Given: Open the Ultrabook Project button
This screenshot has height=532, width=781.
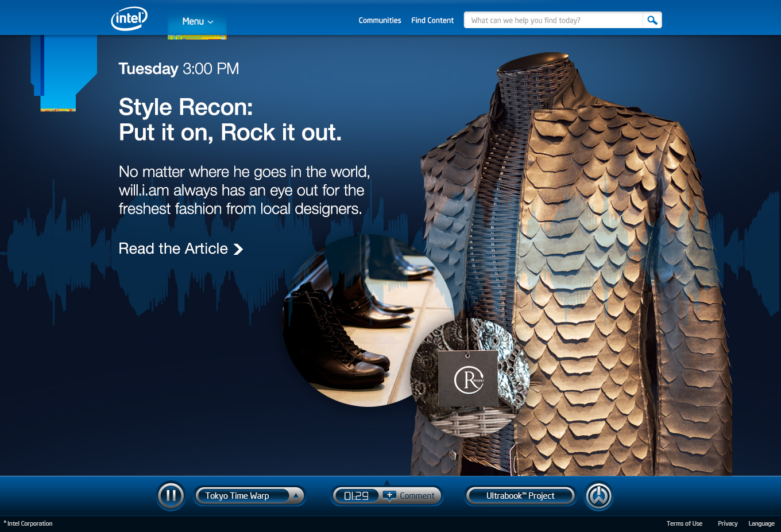Looking at the screenshot, I should (x=520, y=496).
